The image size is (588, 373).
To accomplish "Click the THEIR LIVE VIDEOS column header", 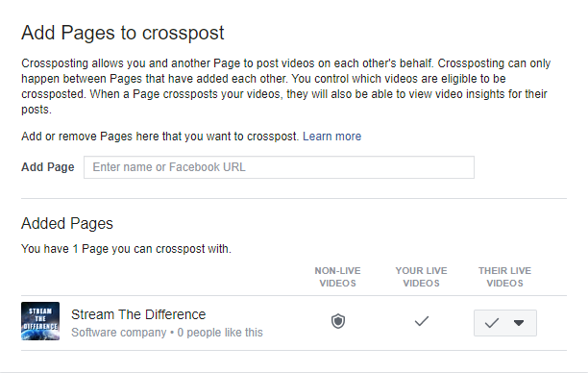I will [x=504, y=277].
